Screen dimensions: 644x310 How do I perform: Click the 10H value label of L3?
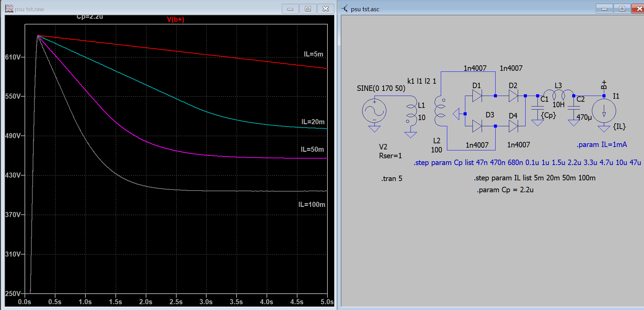pos(559,105)
